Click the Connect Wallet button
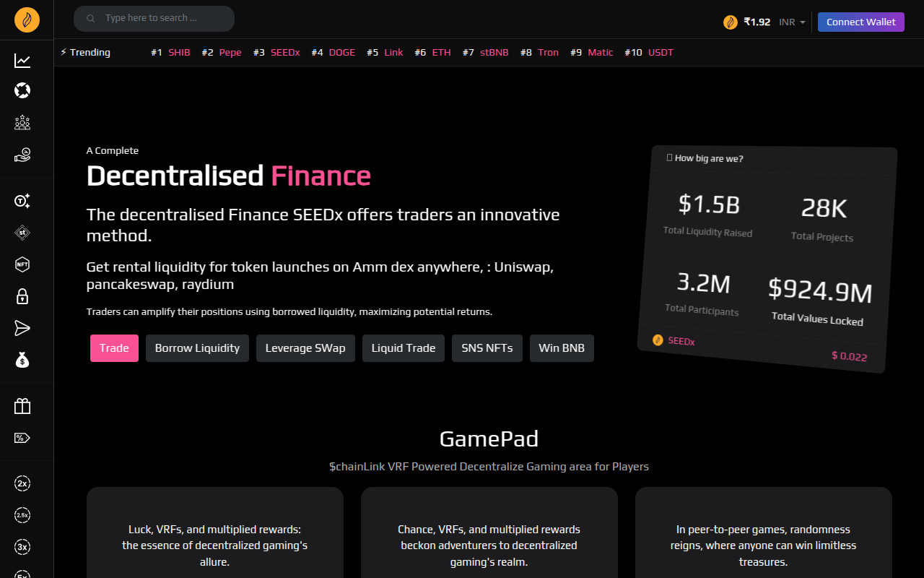The image size is (924, 578). tap(861, 22)
